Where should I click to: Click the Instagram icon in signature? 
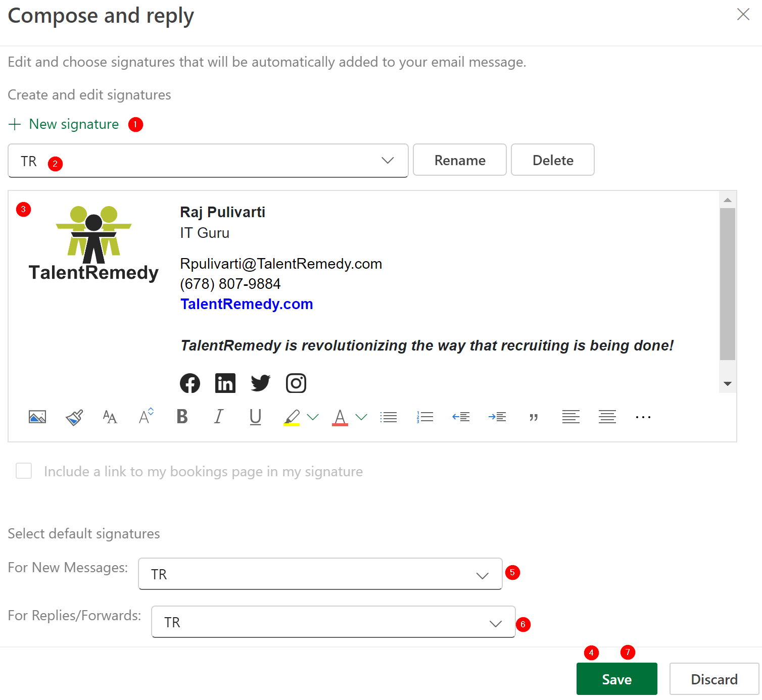pos(296,383)
